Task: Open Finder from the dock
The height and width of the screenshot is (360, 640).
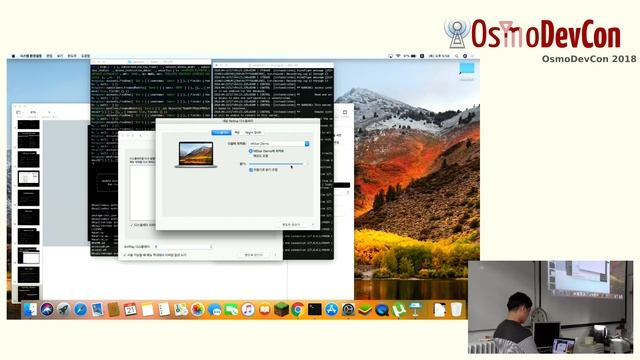Action: click(30, 310)
